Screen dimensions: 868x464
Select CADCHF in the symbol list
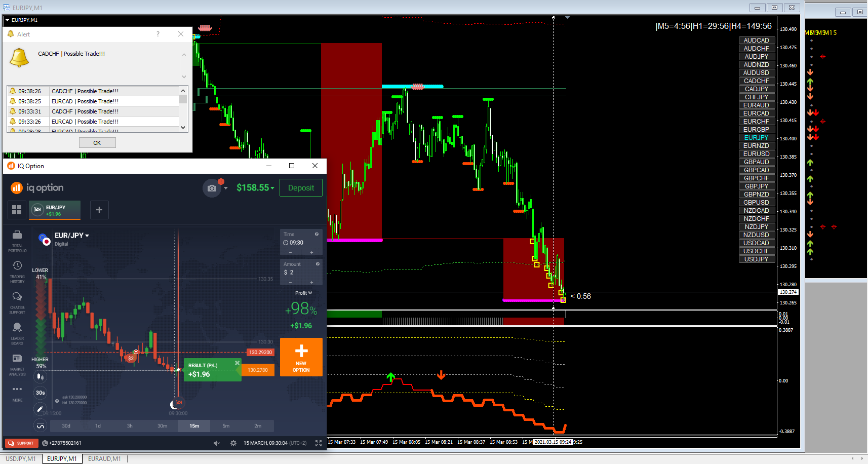click(x=756, y=81)
